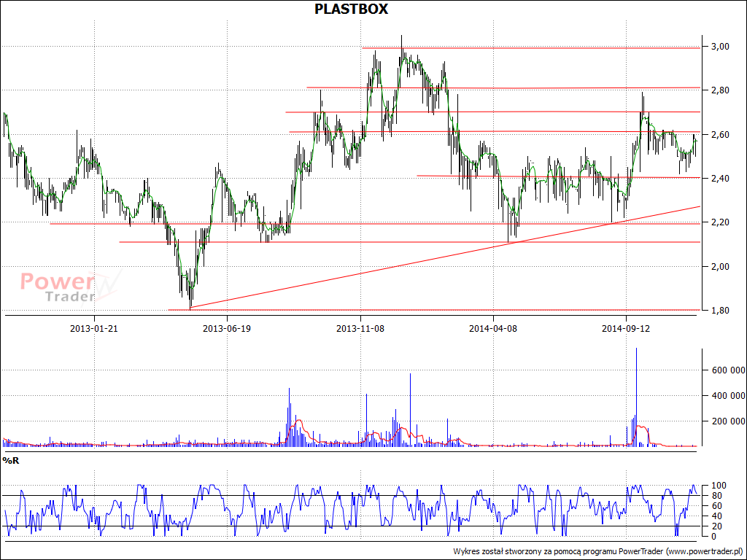Click the %R indicator label
747x560 pixels.
[x=10, y=461]
